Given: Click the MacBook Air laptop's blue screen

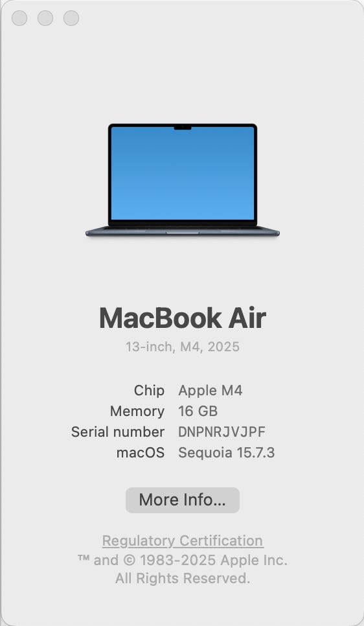Looking at the screenshot, I should pyautogui.click(x=183, y=176).
